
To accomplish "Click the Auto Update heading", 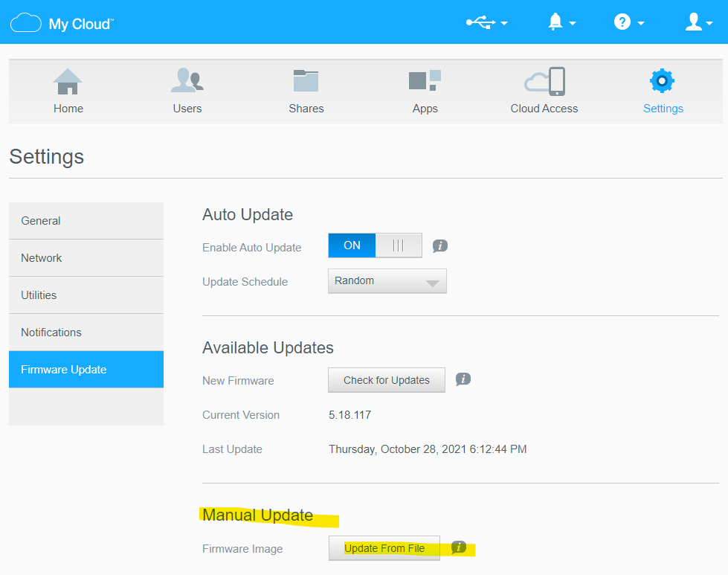I will click(x=248, y=214).
